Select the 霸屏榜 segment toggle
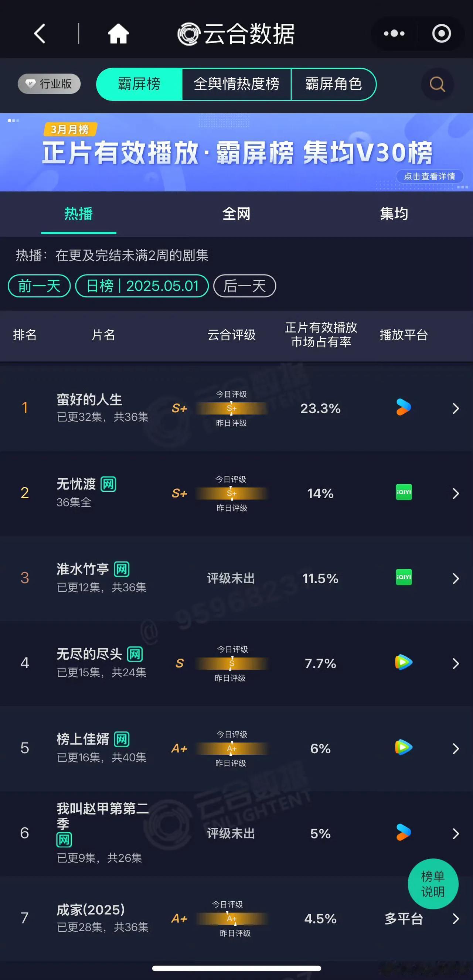This screenshot has width=473, height=980. pos(139,84)
